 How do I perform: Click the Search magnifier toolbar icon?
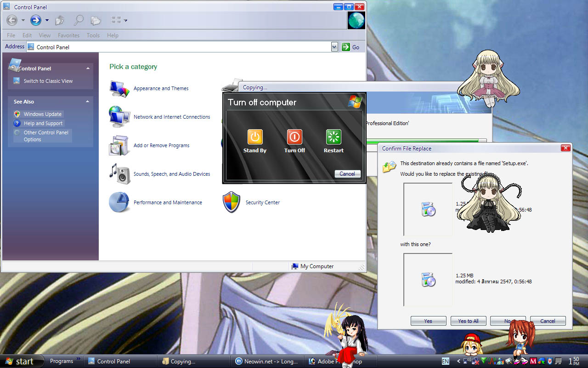tap(79, 20)
